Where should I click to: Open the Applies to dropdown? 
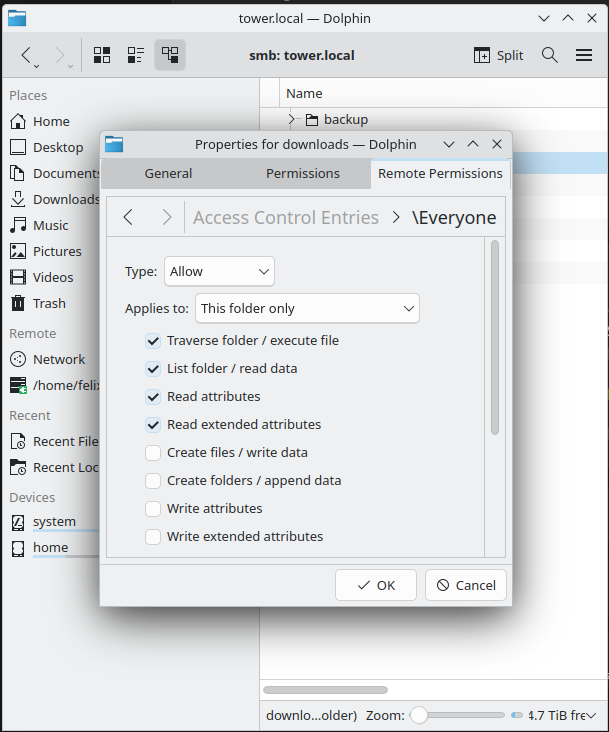pyautogui.click(x=307, y=308)
